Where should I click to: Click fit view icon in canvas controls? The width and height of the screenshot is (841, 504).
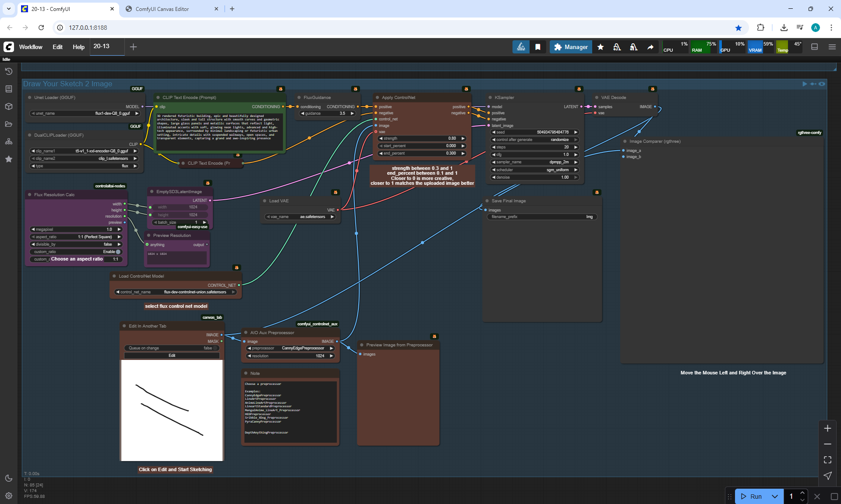click(827, 460)
